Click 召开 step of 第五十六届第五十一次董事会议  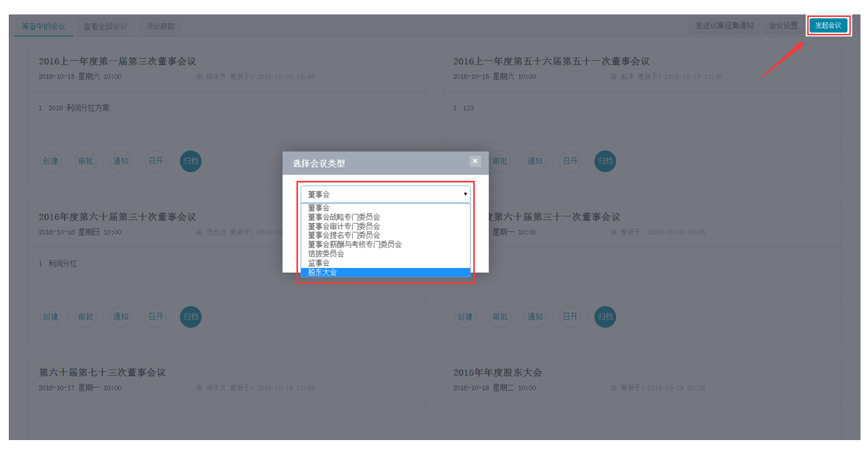(x=570, y=161)
